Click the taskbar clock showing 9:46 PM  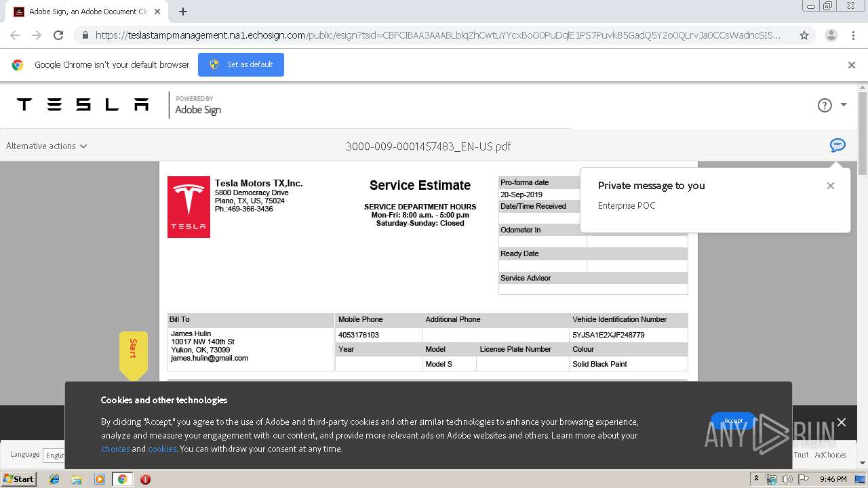833,479
